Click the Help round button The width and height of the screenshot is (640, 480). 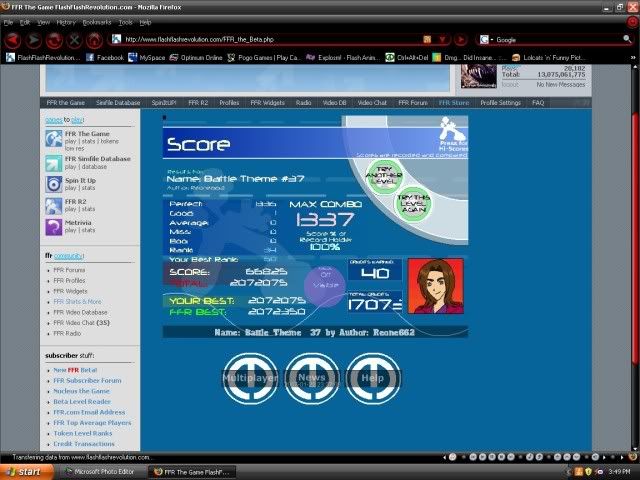click(x=373, y=379)
